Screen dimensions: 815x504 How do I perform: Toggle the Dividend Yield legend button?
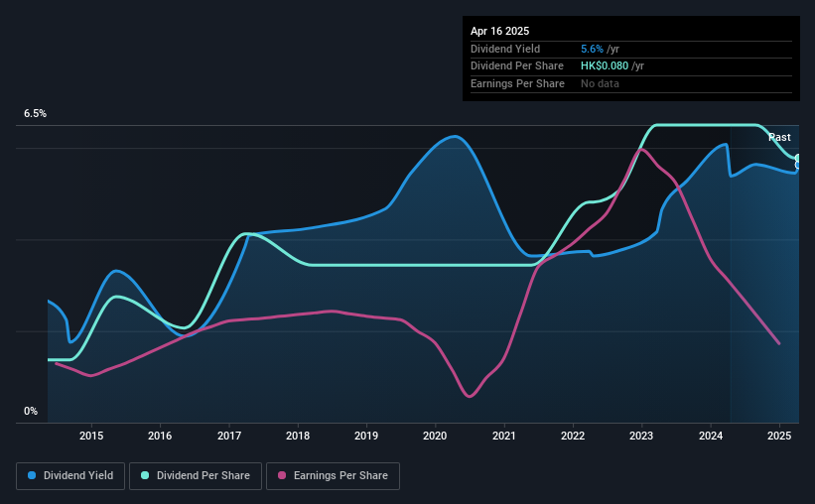point(70,476)
